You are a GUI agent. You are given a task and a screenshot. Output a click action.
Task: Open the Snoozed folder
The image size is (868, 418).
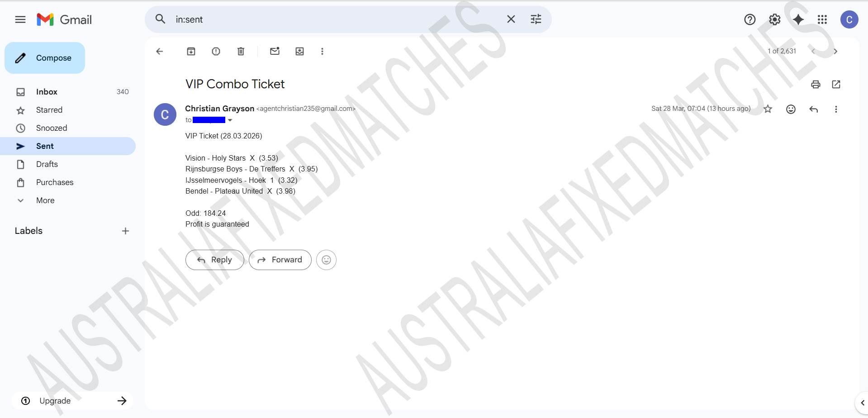(x=68, y=128)
